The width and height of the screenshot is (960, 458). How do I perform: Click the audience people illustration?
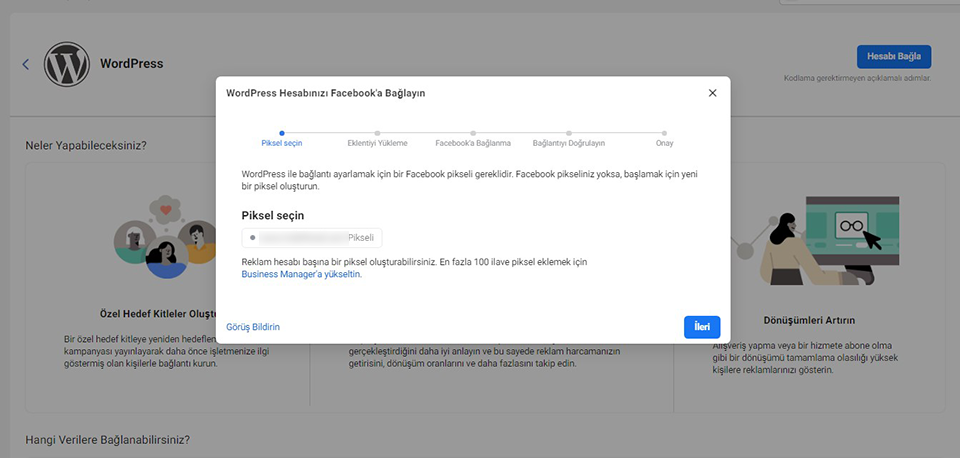165,237
